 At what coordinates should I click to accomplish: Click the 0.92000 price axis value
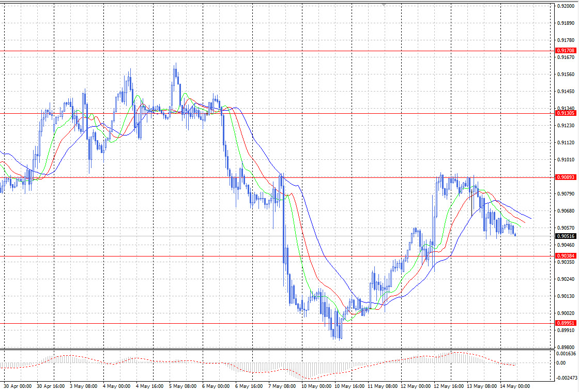click(x=566, y=6)
